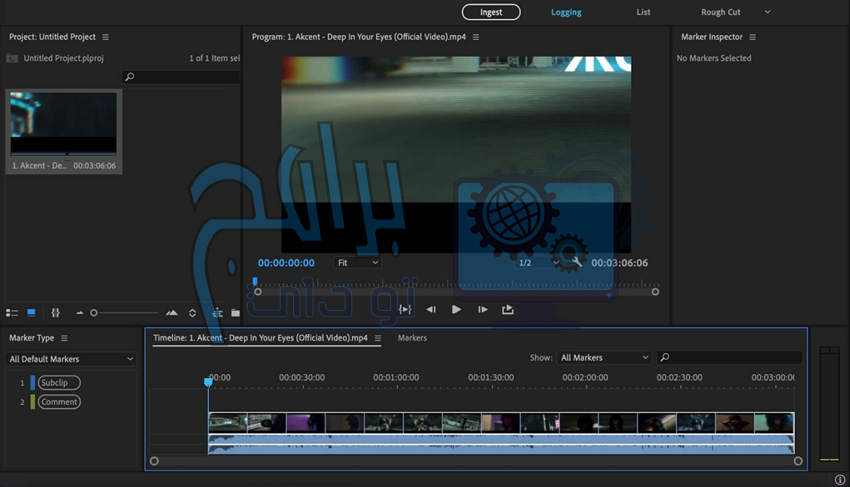This screenshot has height=487, width=850.
Task: Open the Fit zoom level dropdown
Action: click(x=357, y=263)
